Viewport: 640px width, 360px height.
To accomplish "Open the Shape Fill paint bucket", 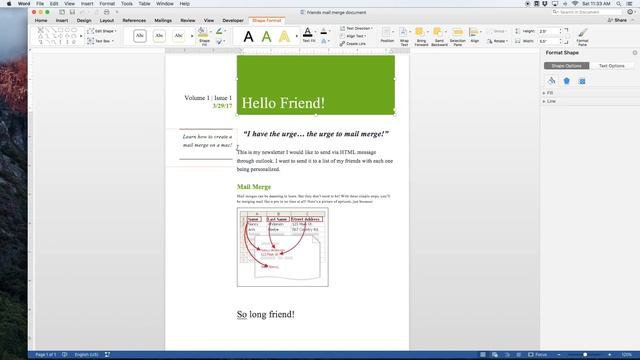I will pyautogui.click(x=203, y=33).
